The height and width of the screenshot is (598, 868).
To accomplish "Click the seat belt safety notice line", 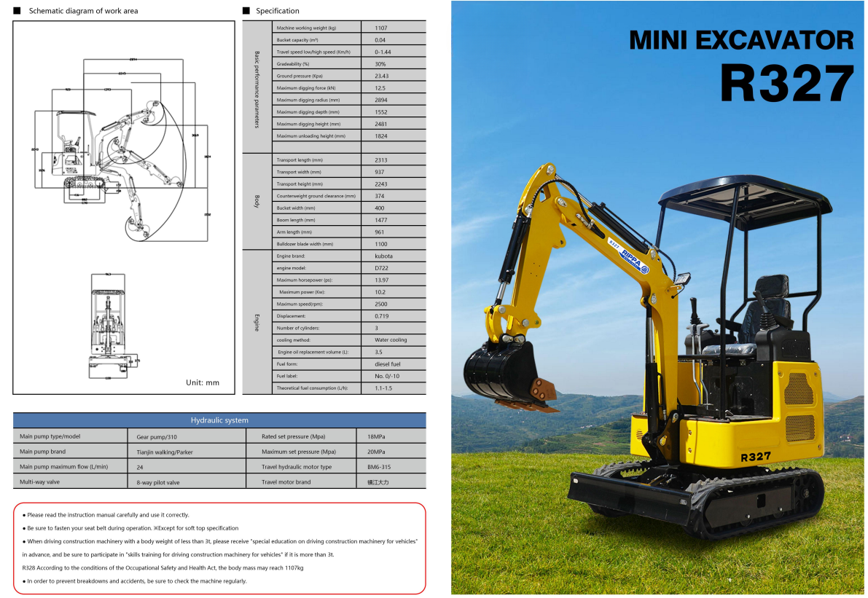I will tap(130, 528).
